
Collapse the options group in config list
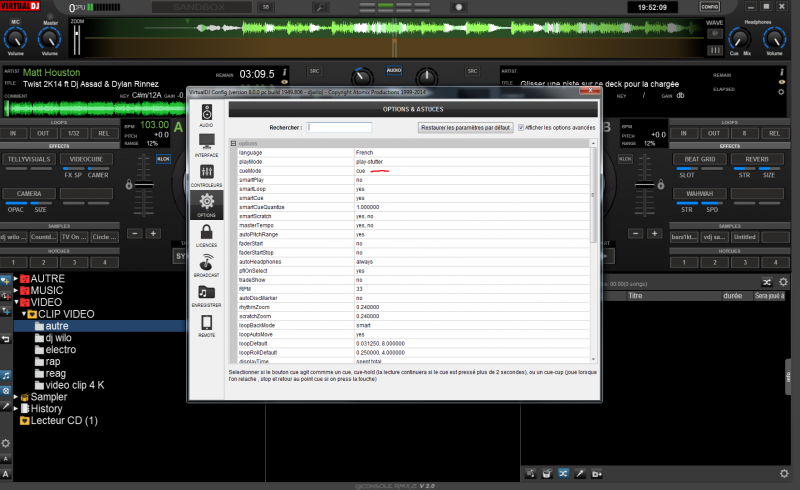point(233,143)
